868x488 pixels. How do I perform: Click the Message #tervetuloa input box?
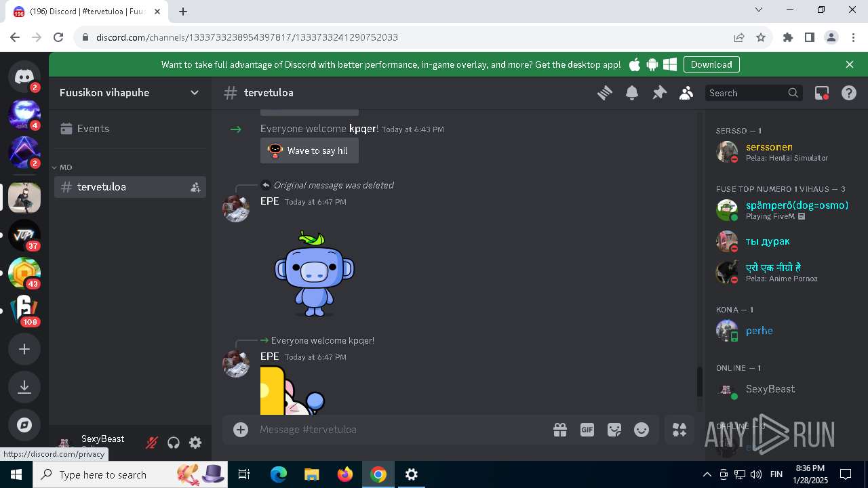[x=401, y=430]
